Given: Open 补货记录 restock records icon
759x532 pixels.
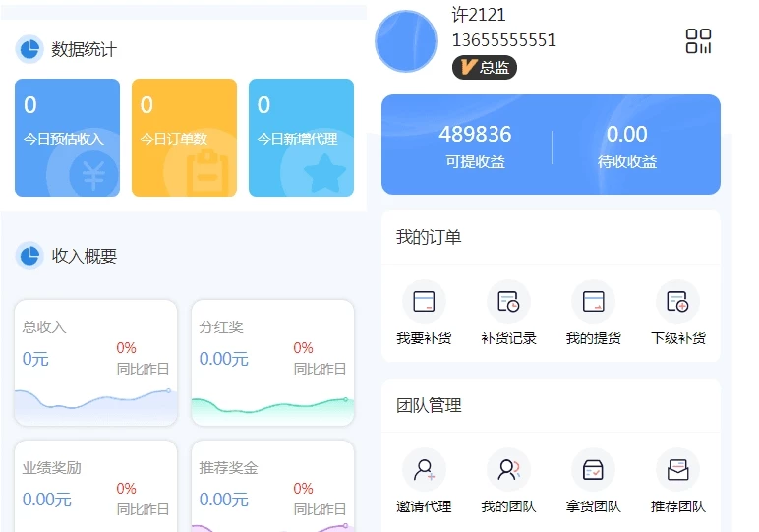Looking at the screenshot, I should click(508, 302).
